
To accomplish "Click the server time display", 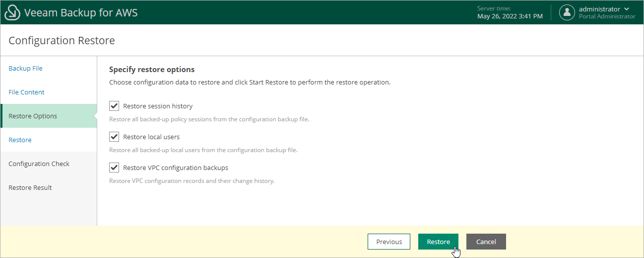I will (510, 12).
